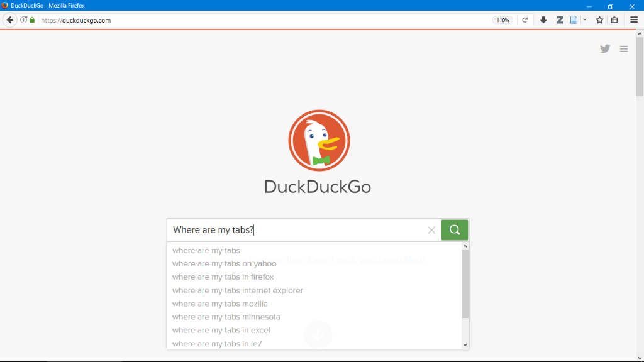Minimize the Firefox window
Image resolution: width=644 pixels, height=362 pixels.
pyautogui.click(x=589, y=6)
